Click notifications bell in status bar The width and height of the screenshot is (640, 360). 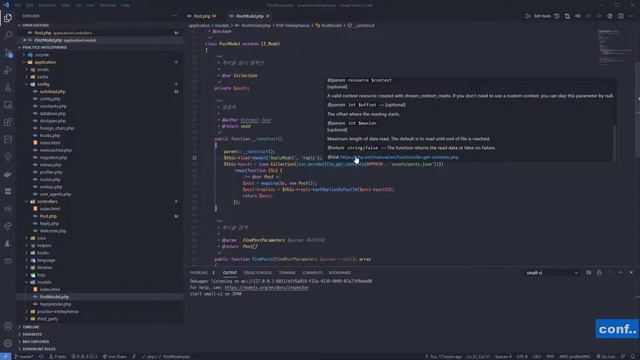[633, 356]
